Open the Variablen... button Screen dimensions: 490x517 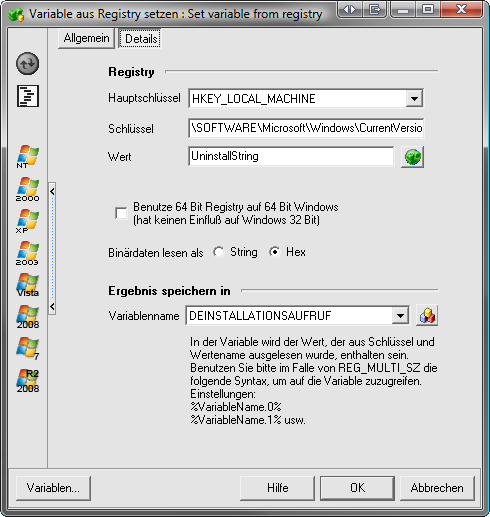pos(53,488)
